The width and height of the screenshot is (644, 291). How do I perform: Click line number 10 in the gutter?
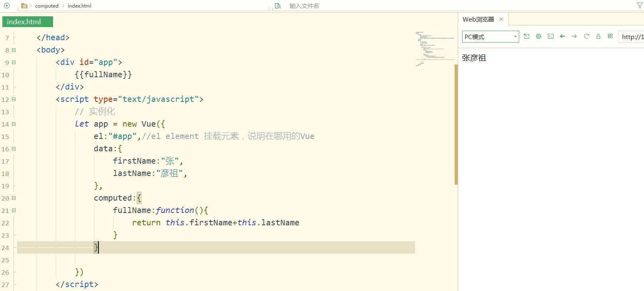point(5,75)
